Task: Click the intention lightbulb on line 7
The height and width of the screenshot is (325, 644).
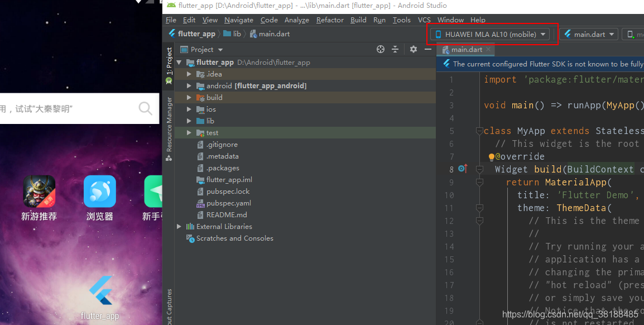Action: click(x=491, y=157)
